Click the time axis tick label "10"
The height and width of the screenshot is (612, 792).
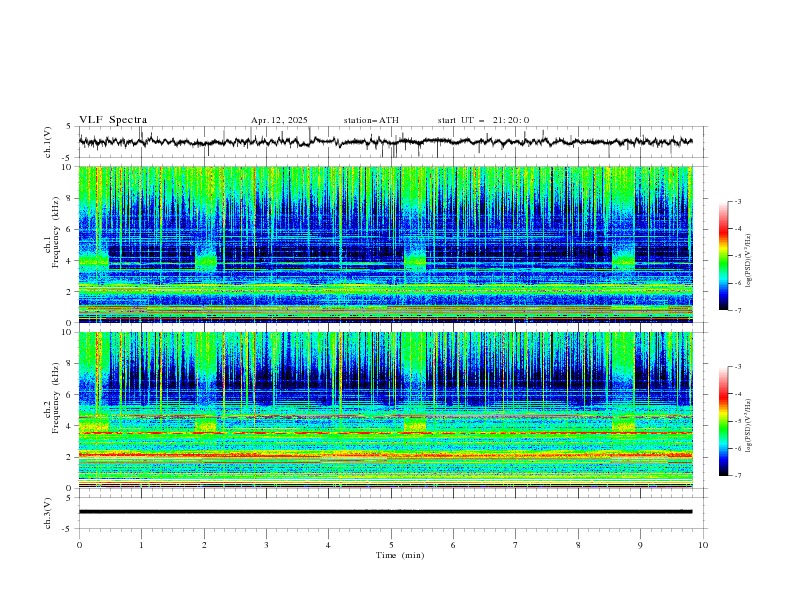coord(703,545)
